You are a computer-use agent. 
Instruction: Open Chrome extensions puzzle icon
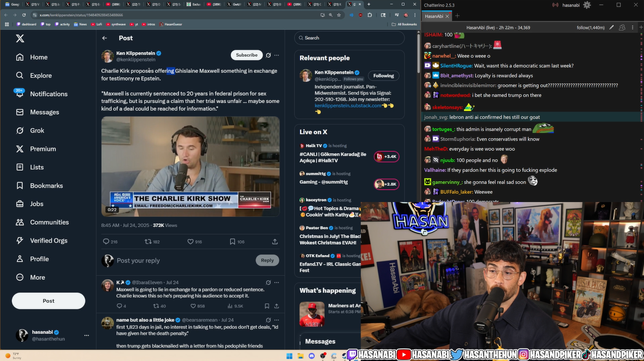(x=370, y=15)
